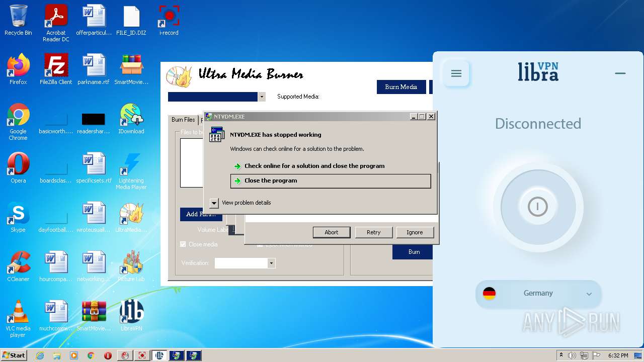Viewport: 644px width, 362px height.
Task: Open Recycle Bin on desktop
Action: (x=18, y=21)
